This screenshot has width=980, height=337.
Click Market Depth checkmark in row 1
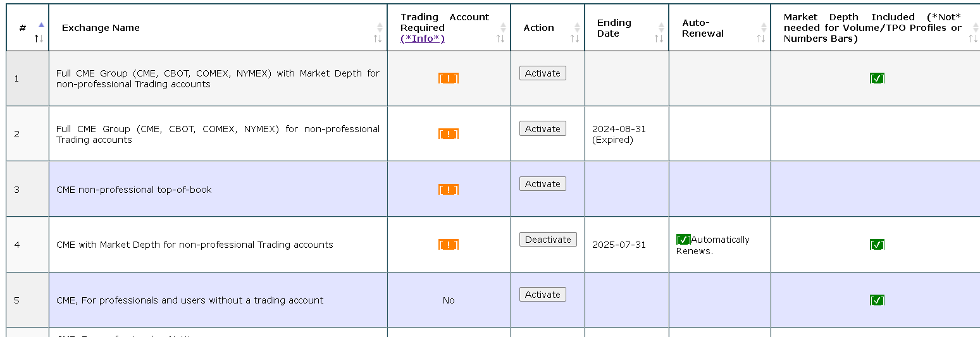(x=877, y=78)
